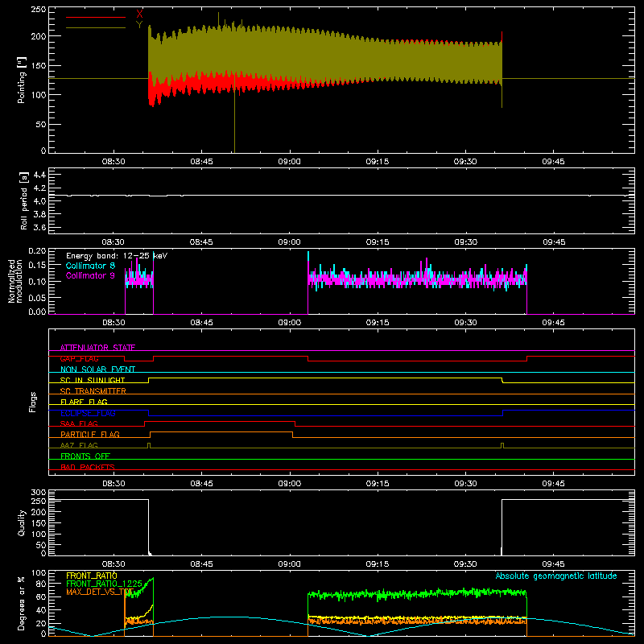Select the 'Normalized modulation' axis title

(15, 281)
